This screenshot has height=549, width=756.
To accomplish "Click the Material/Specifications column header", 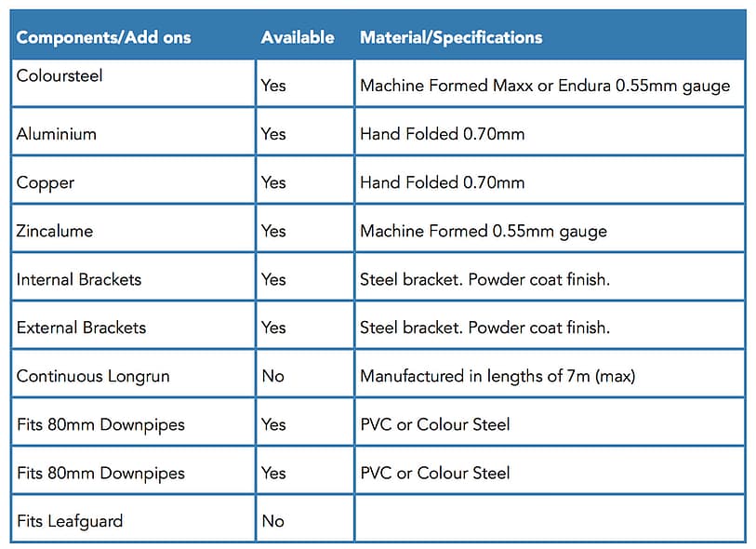I will pos(451,38).
